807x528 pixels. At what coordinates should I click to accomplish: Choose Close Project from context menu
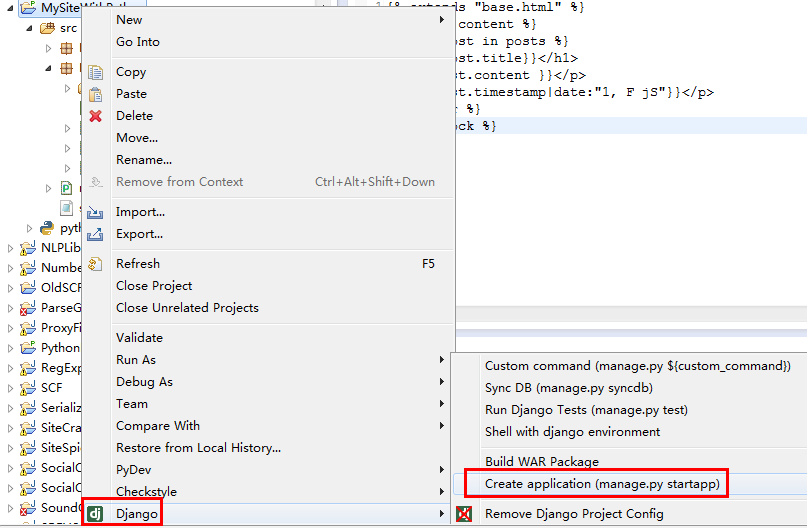[154, 286]
